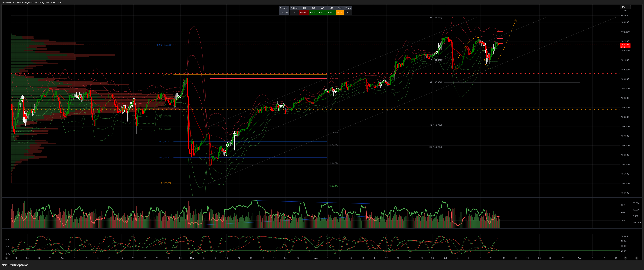Click the (156.071) level label

click(x=333, y=163)
